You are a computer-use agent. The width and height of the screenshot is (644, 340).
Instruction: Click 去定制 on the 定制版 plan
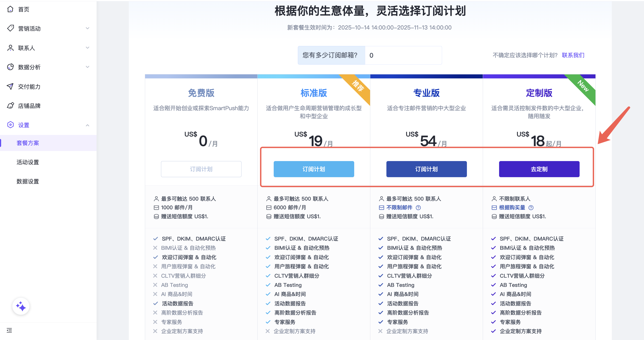pos(539,169)
